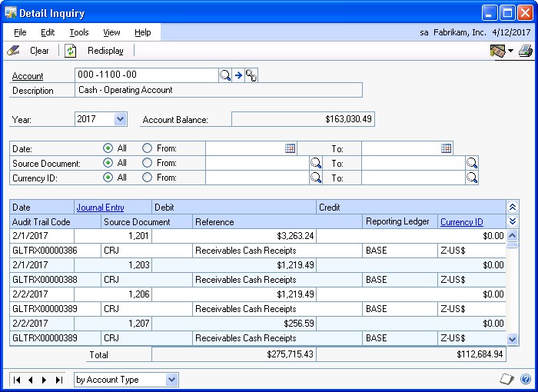Select the Source Document All radio button
The height and width of the screenshot is (392, 538).
point(108,163)
